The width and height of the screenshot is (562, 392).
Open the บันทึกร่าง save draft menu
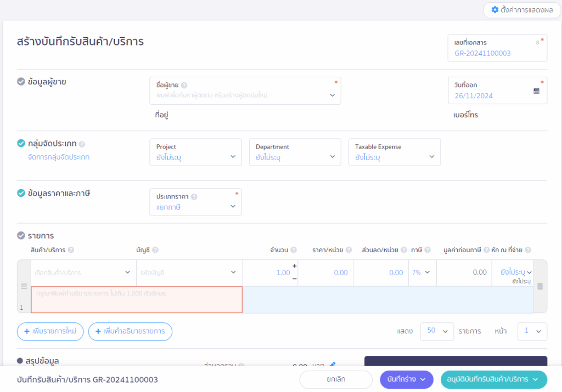(406, 379)
